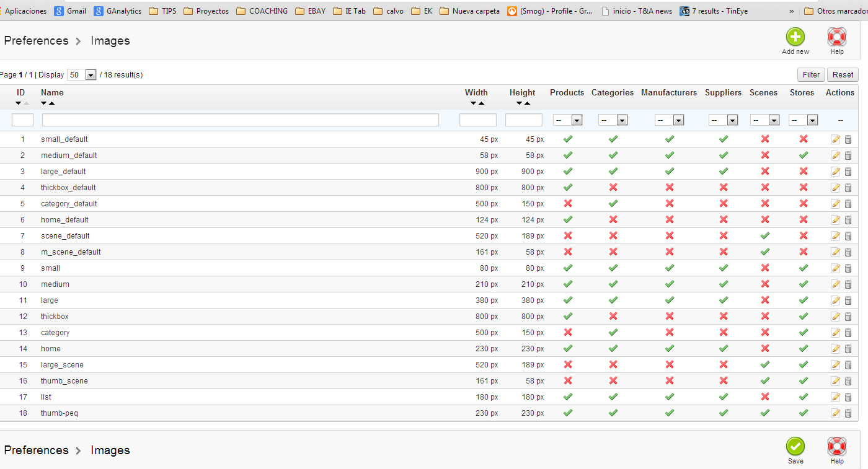Sort Name column descending with down arrow
The width and height of the screenshot is (868, 469).
point(44,103)
